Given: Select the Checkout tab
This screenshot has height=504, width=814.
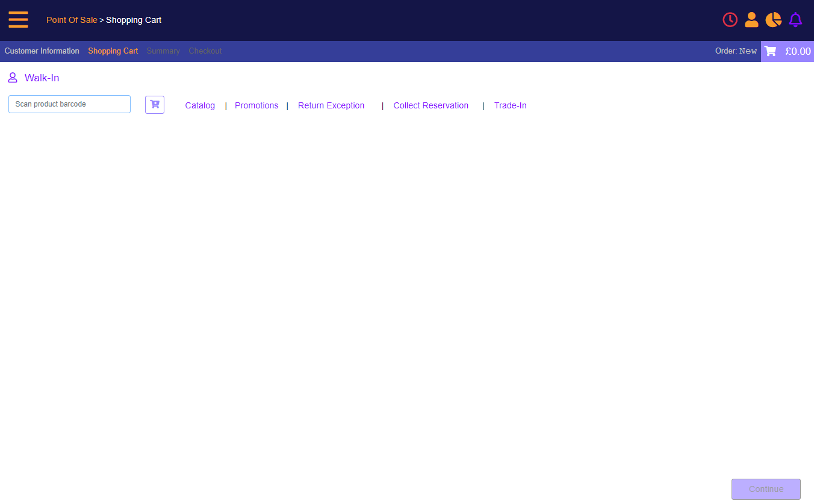Looking at the screenshot, I should (205, 51).
